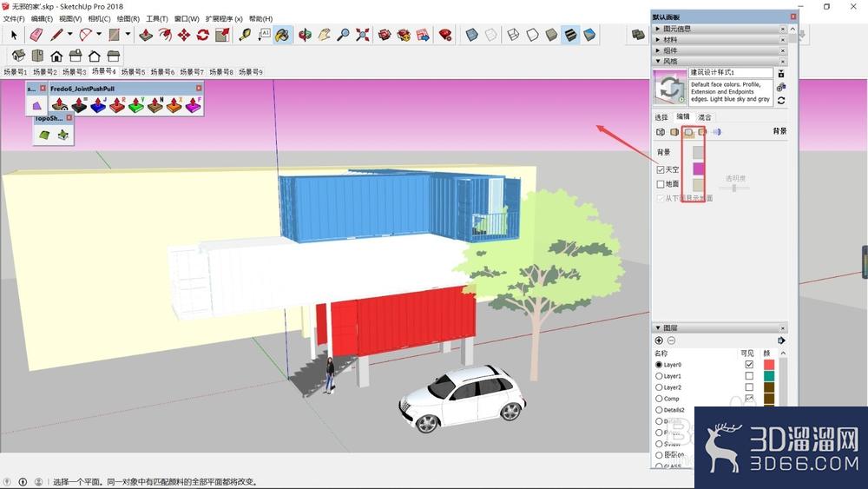
Task: Select the Rotate tool
Action: (202, 35)
